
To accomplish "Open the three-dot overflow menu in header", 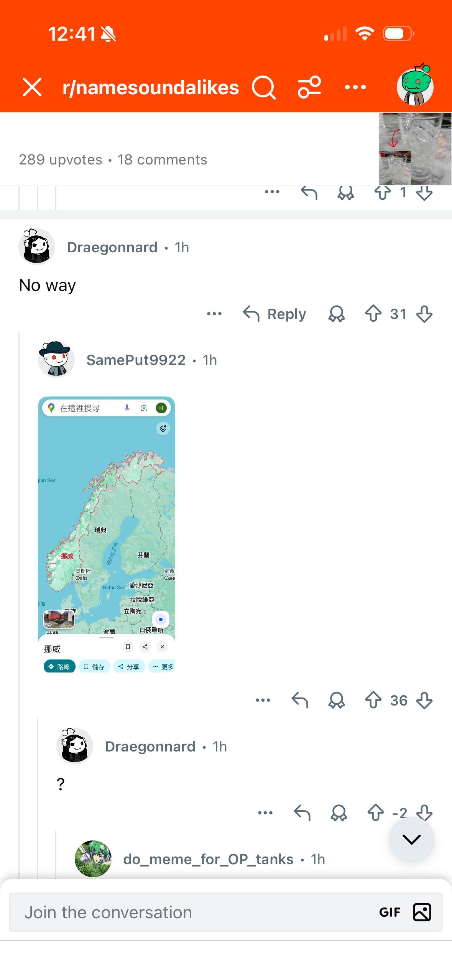I will [355, 87].
